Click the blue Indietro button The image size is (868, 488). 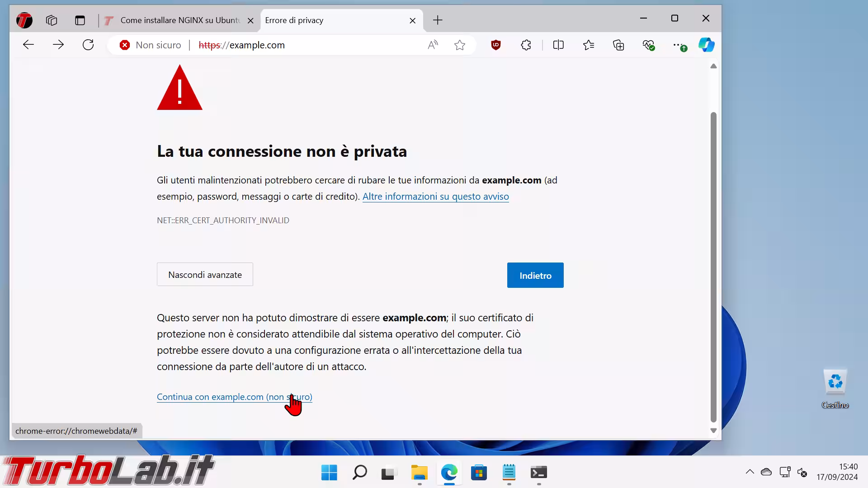(535, 275)
